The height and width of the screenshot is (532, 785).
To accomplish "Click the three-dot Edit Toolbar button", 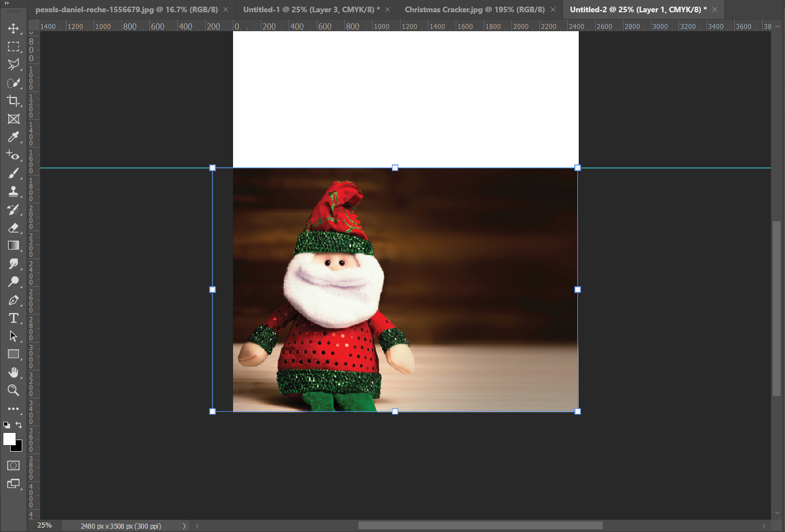I will click(x=13, y=409).
